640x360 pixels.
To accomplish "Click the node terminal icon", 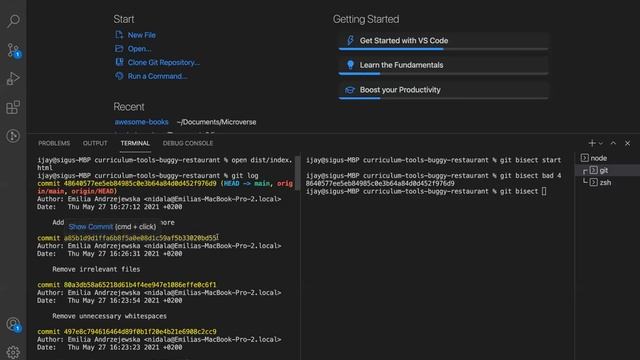I will 584,158.
